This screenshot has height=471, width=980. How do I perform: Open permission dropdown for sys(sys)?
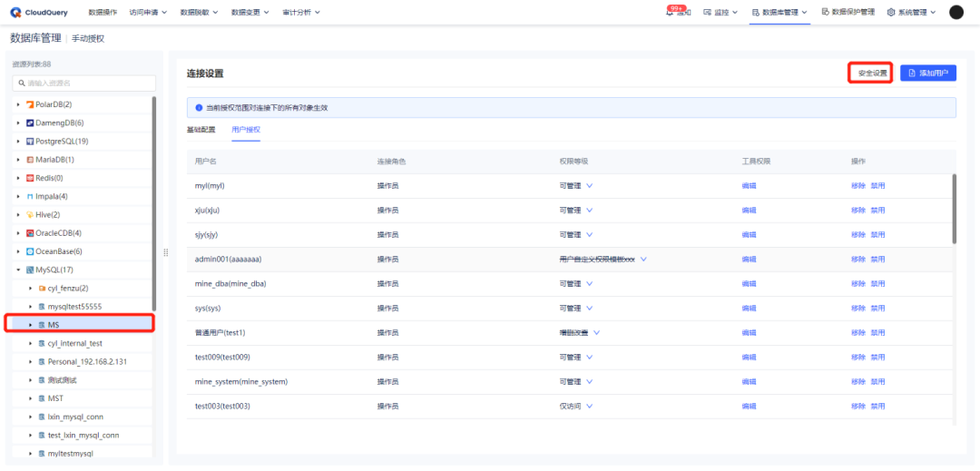[589, 308]
